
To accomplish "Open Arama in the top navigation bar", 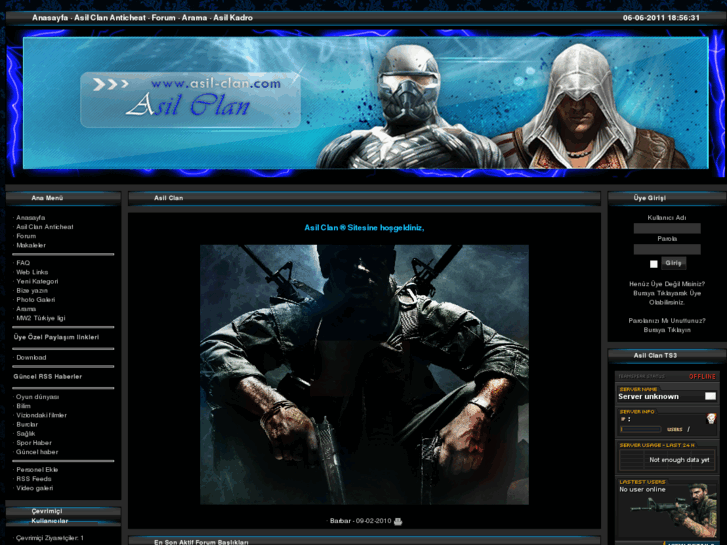I will pos(194,18).
